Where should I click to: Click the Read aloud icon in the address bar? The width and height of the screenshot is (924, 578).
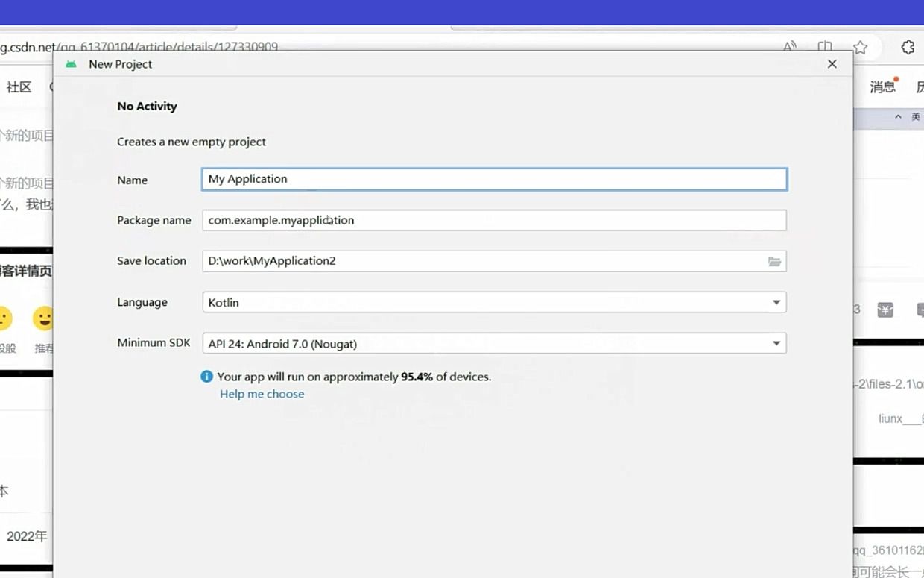pos(789,46)
